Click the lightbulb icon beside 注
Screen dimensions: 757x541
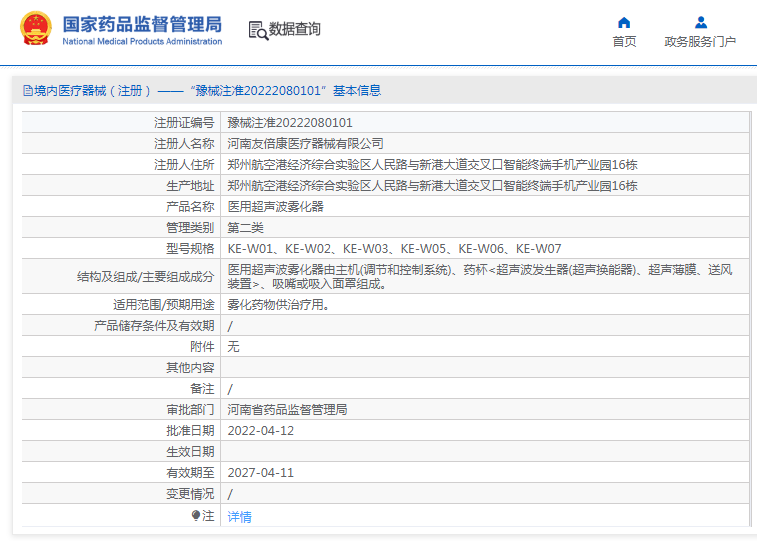[x=196, y=516]
